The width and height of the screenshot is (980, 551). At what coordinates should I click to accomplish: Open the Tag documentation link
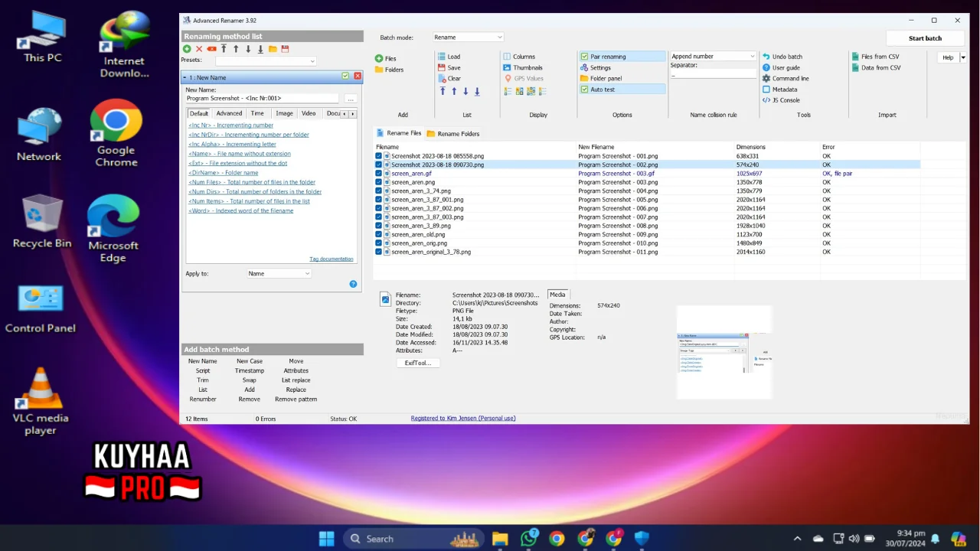tap(332, 259)
